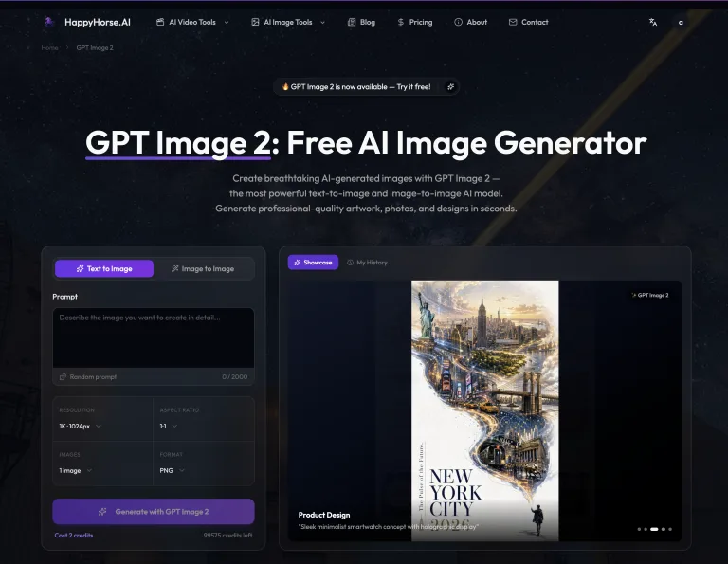Click inside the Prompt text area
This screenshot has width=728, height=564.
[153, 337]
